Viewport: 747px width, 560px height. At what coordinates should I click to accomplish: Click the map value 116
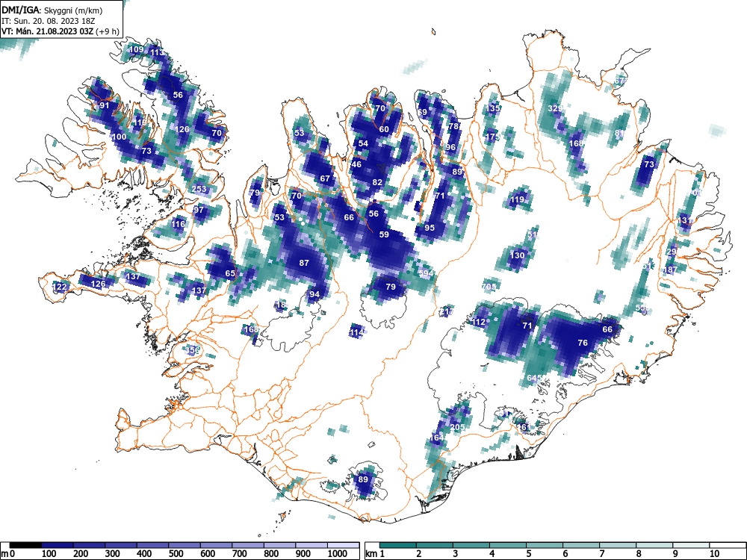tap(179, 224)
